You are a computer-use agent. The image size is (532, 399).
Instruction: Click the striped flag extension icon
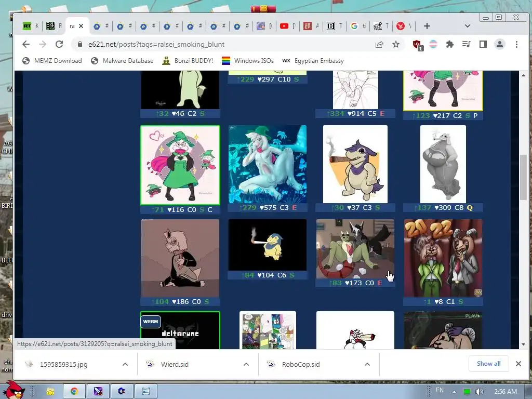point(433,45)
